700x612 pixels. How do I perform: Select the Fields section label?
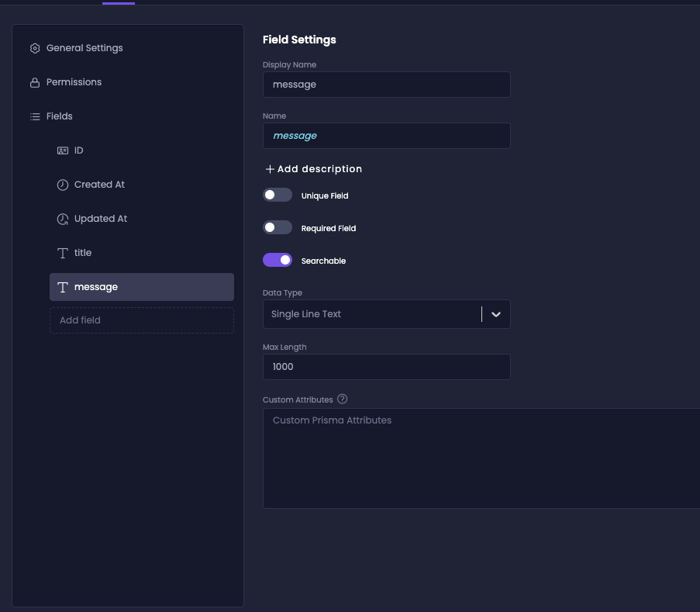[x=60, y=116]
